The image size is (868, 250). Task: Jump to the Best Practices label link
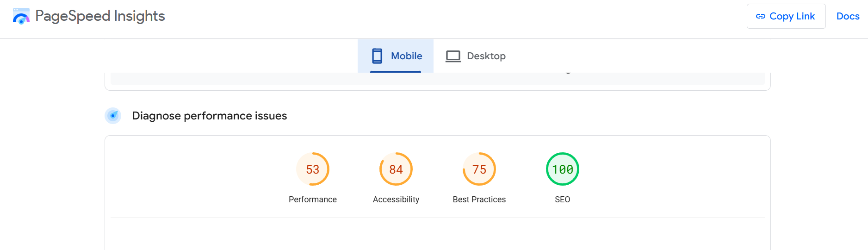pyautogui.click(x=479, y=200)
